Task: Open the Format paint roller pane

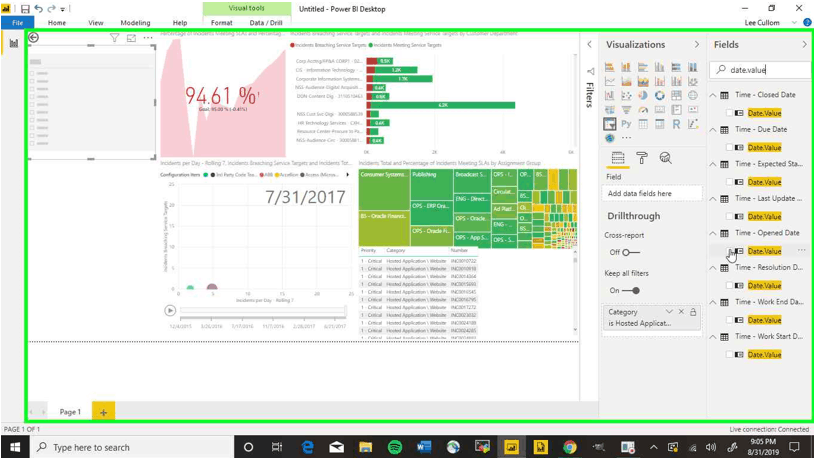Action: pyautogui.click(x=642, y=158)
